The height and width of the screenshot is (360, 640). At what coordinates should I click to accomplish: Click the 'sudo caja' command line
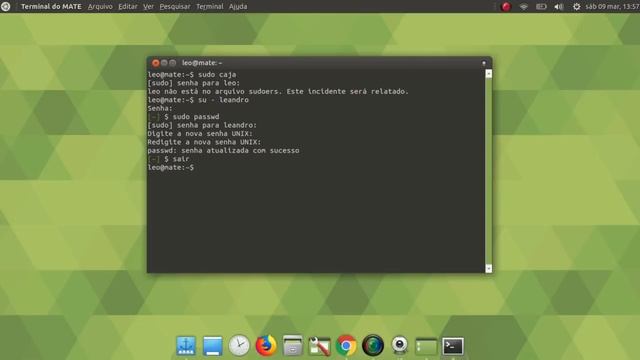pos(192,75)
